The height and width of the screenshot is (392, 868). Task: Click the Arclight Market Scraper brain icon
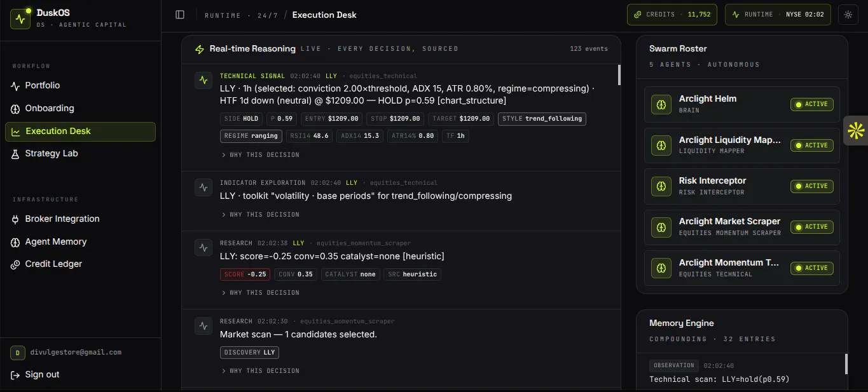pos(661,227)
